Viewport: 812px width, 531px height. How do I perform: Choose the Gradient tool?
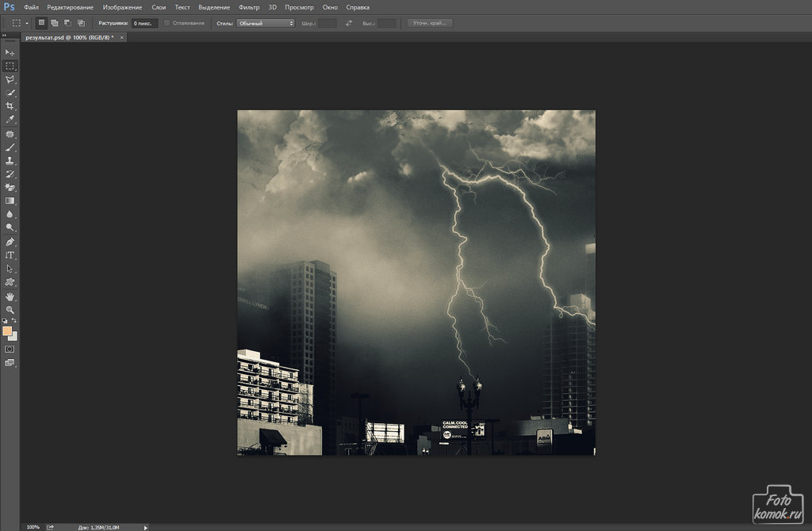click(x=10, y=201)
